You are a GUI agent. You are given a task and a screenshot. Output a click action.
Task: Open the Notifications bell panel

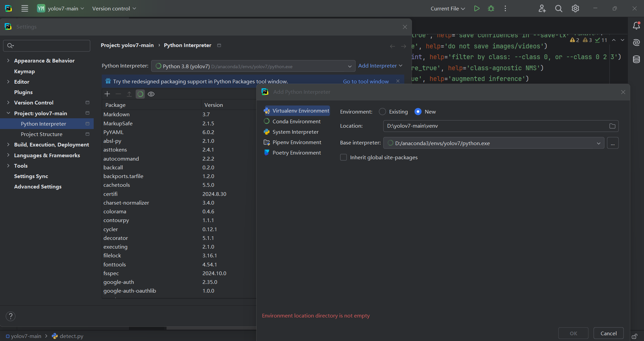click(636, 26)
